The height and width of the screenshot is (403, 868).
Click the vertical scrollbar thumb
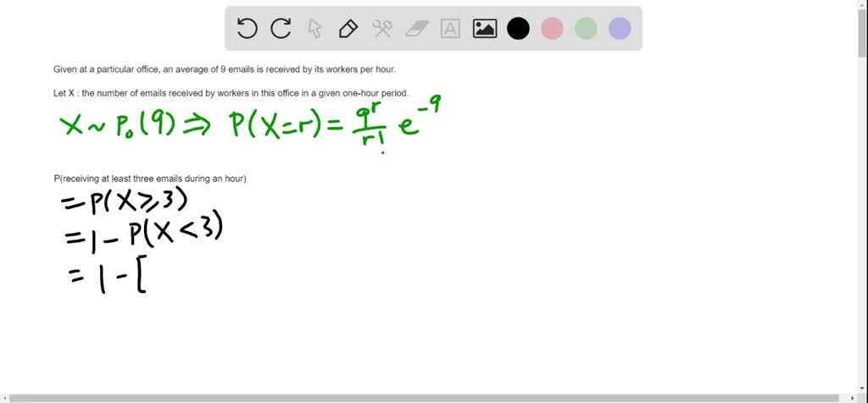862,34
